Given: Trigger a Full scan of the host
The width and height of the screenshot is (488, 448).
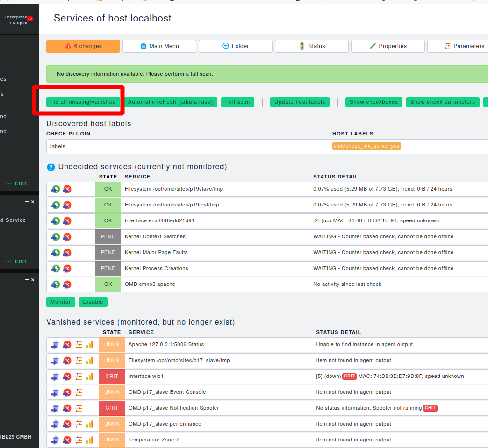Looking at the screenshot, I should 237,102.
